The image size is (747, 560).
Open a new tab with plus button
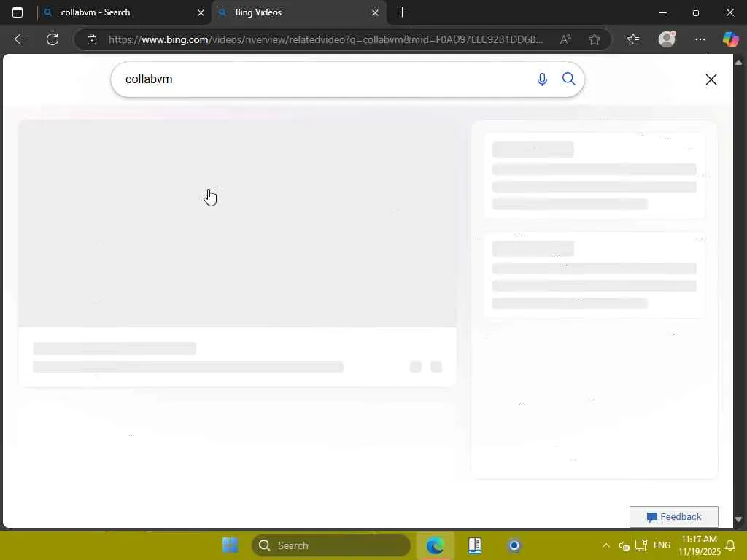pyautogui.click(x=402, y=12)
